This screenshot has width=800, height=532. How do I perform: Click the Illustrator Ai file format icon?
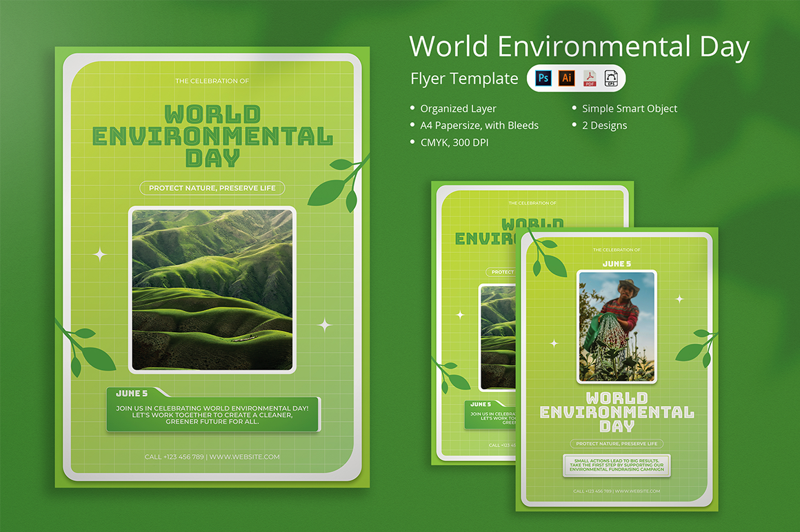(x=566, y=78)
